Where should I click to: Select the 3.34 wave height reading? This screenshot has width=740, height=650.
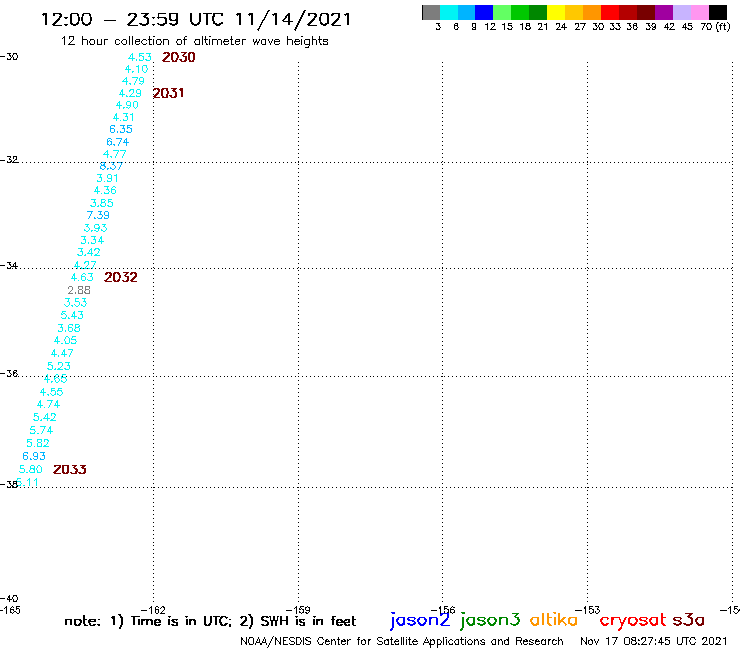(92, 240)
